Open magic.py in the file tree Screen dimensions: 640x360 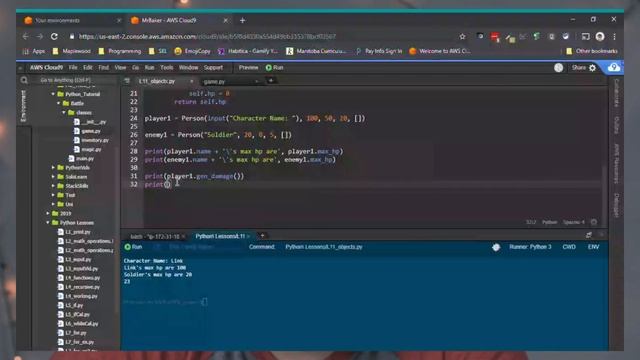click(x=91, y=149)
